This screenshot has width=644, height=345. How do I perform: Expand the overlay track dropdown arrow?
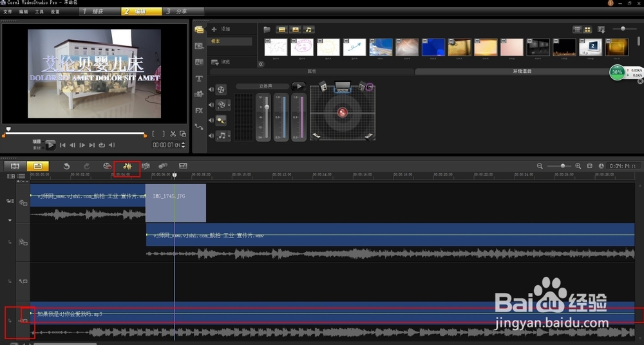229,105
